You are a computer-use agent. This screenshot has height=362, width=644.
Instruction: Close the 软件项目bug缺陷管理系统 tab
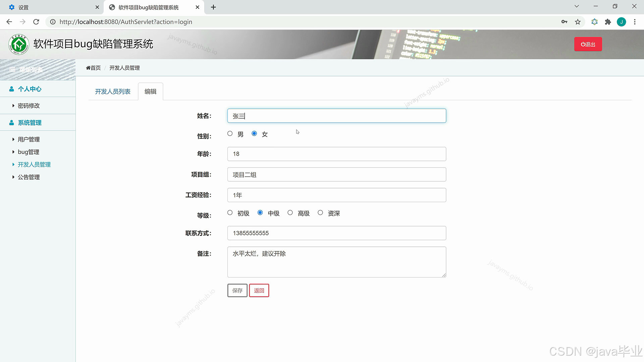click(198, 7)
